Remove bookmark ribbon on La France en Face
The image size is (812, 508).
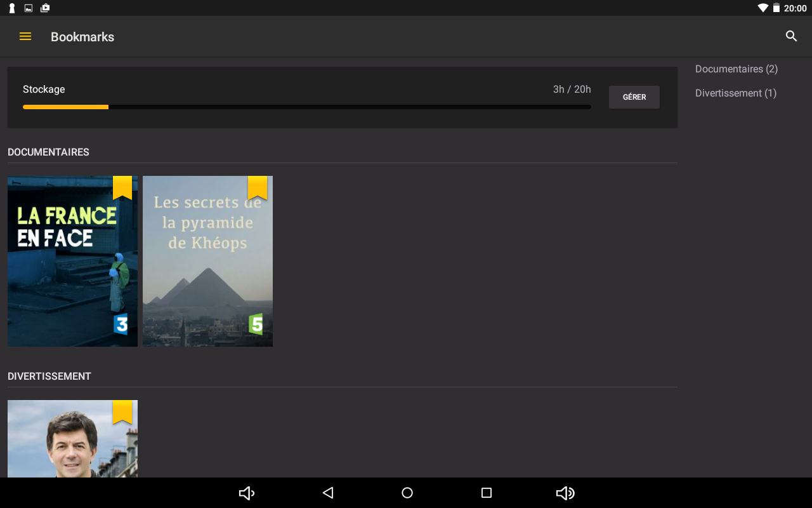(122, 187)
